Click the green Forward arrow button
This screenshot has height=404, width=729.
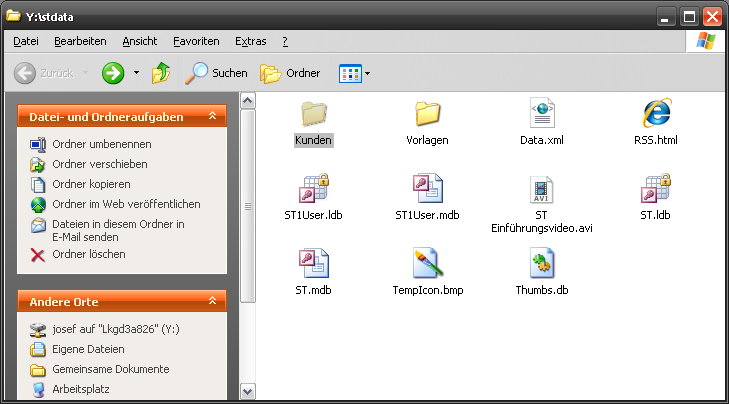pos(113,73)
